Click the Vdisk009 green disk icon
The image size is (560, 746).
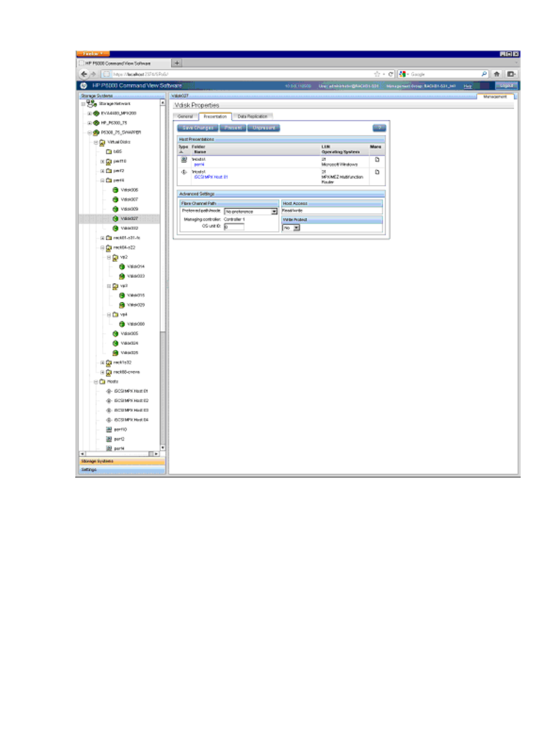[x=116, y=209]
